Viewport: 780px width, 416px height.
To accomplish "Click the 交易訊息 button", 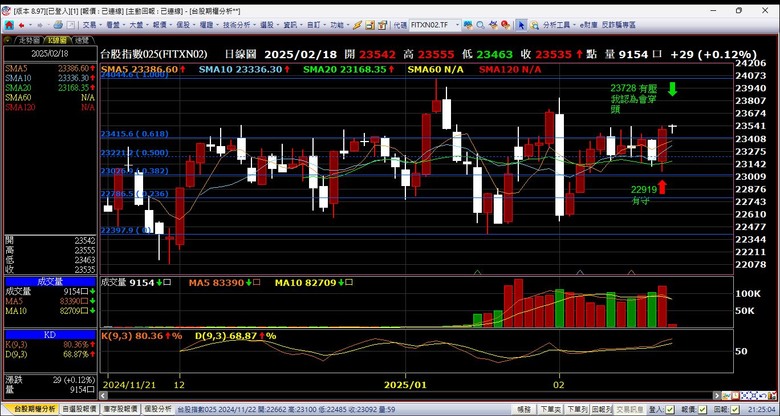I will point(630,409).
